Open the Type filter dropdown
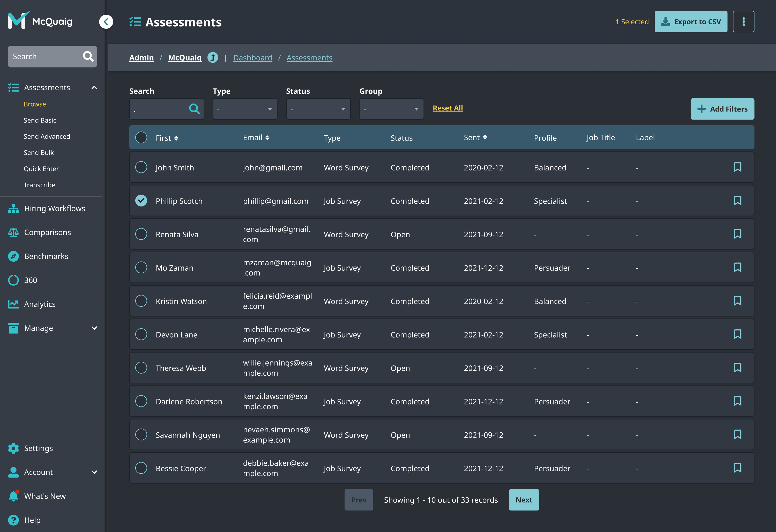The height and width of the screenshot is (532, 776). click(245, 109)
